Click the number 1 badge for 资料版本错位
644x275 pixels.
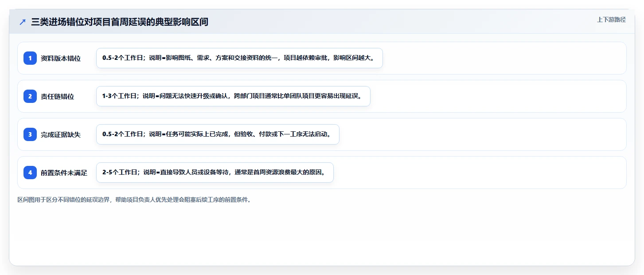(x=30, y=58)
